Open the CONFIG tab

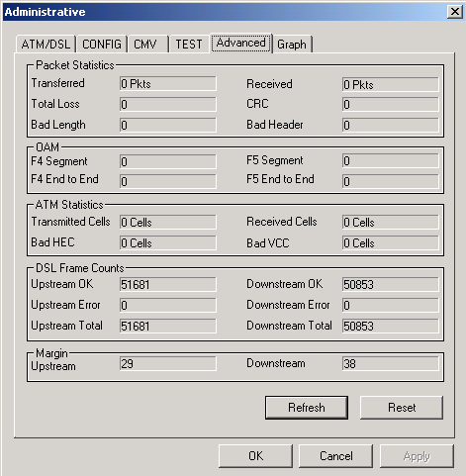tap(102, 44)
